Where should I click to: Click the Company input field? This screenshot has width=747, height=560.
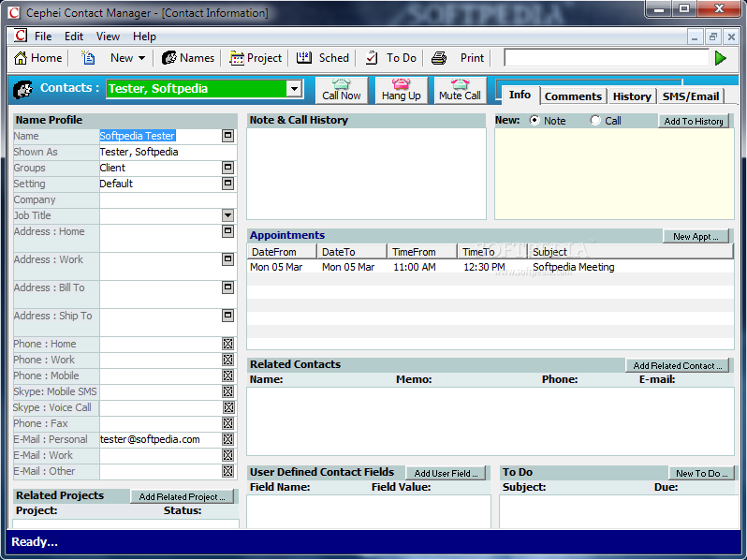pos(168,199)
